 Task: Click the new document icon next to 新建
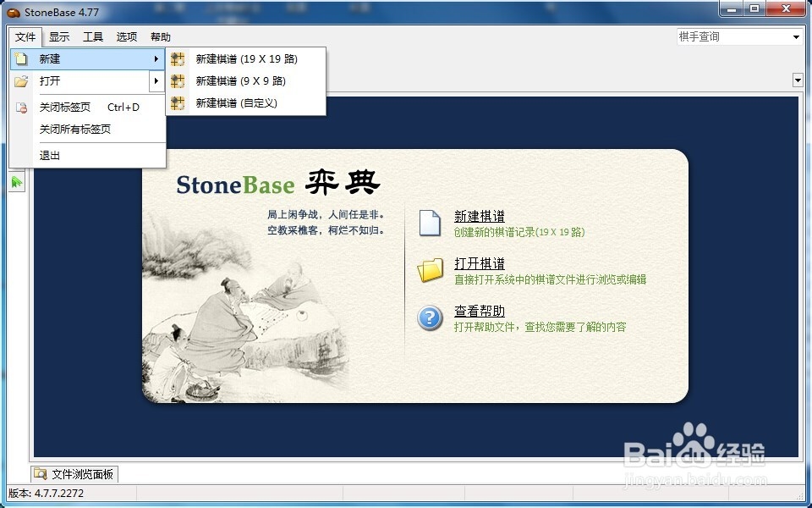coord(20,58)
